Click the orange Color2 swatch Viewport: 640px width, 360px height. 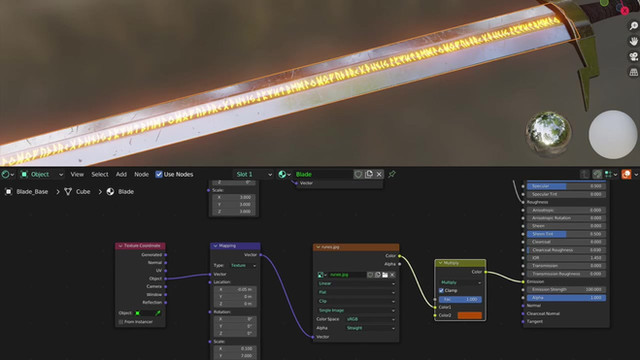coord(470,316)
